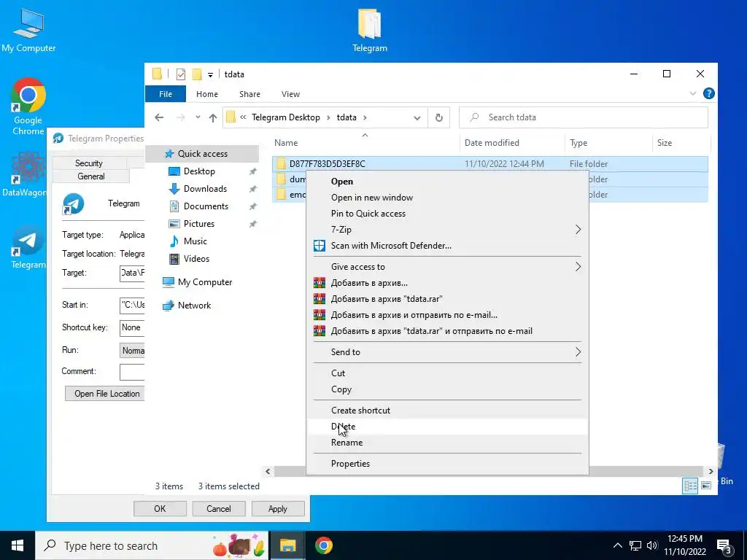Viewport: 747px width, 560px height.
Task: Click Cancel in Telegram Properties
Action: tap(219, 508)
